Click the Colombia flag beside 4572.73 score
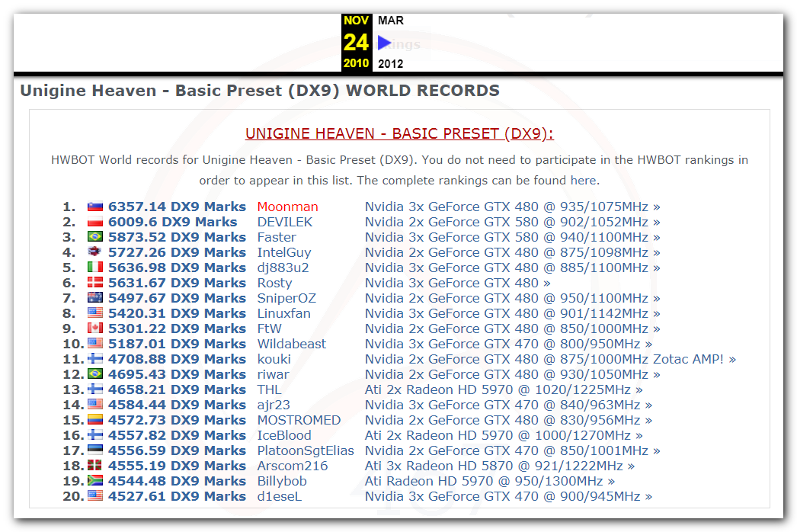 tap(95, 420)
